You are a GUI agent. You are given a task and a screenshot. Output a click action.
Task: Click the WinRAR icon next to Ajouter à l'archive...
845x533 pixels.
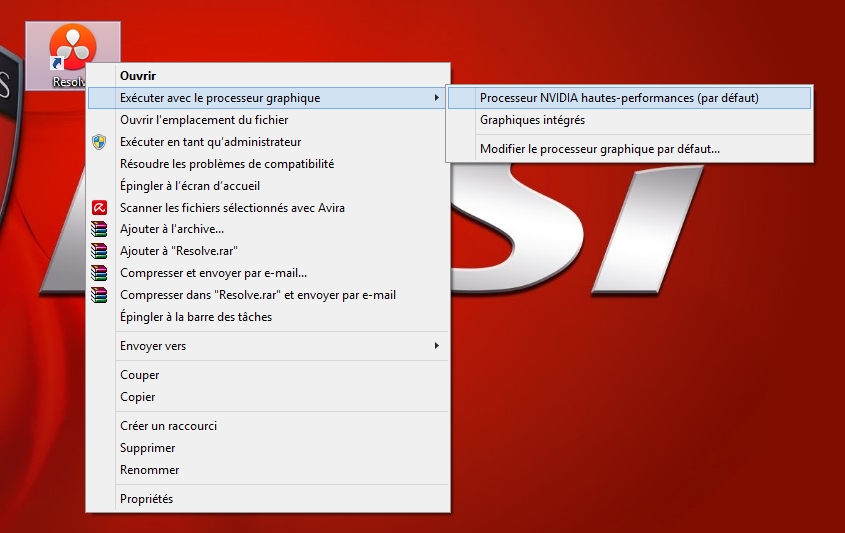[99, 229]
